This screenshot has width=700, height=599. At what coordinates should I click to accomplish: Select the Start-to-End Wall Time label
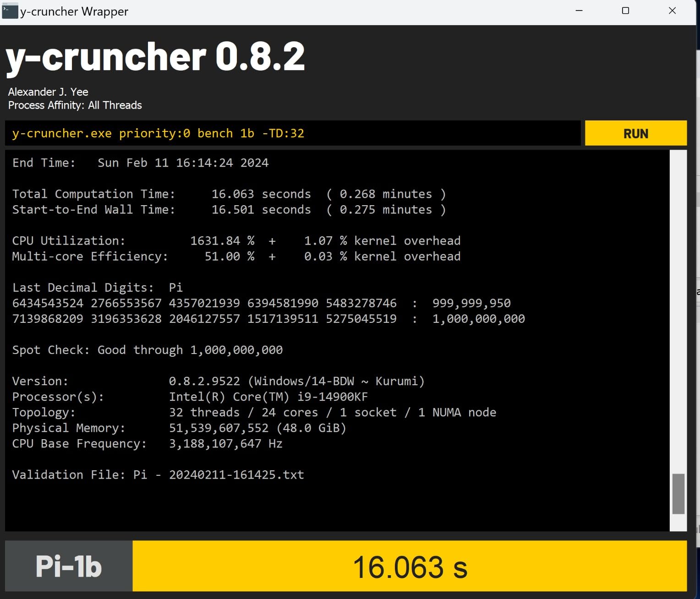point(94,210)
